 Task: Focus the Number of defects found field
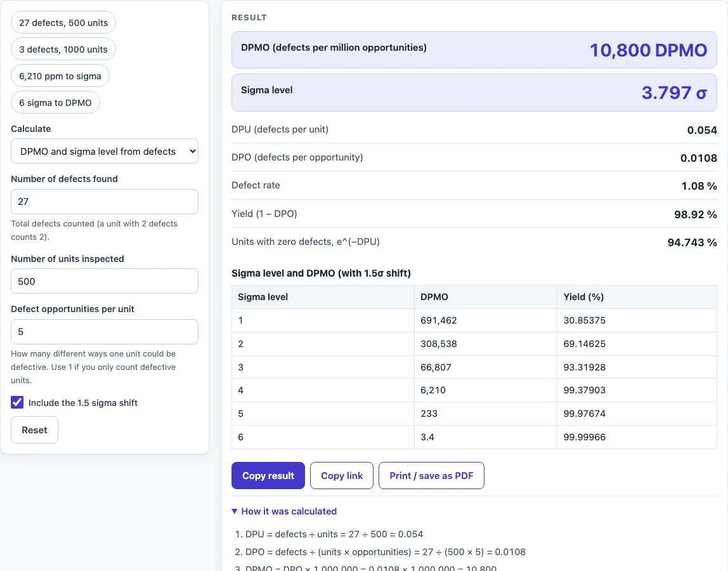tap(105, 202)
